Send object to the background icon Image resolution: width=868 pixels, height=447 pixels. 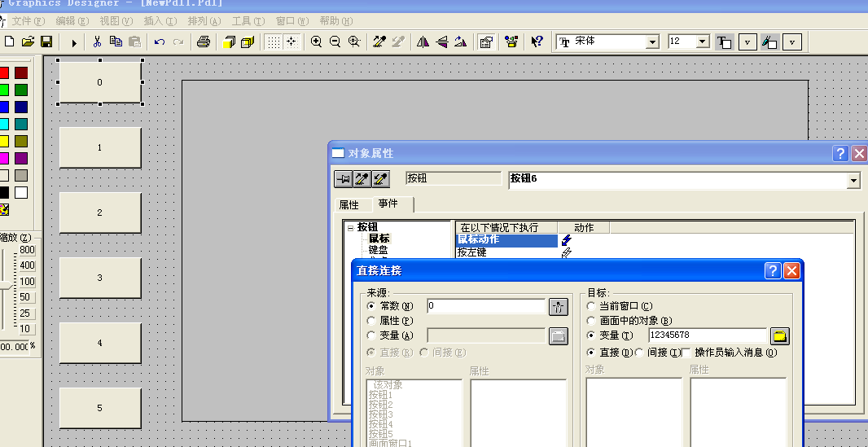coord(248,42)
